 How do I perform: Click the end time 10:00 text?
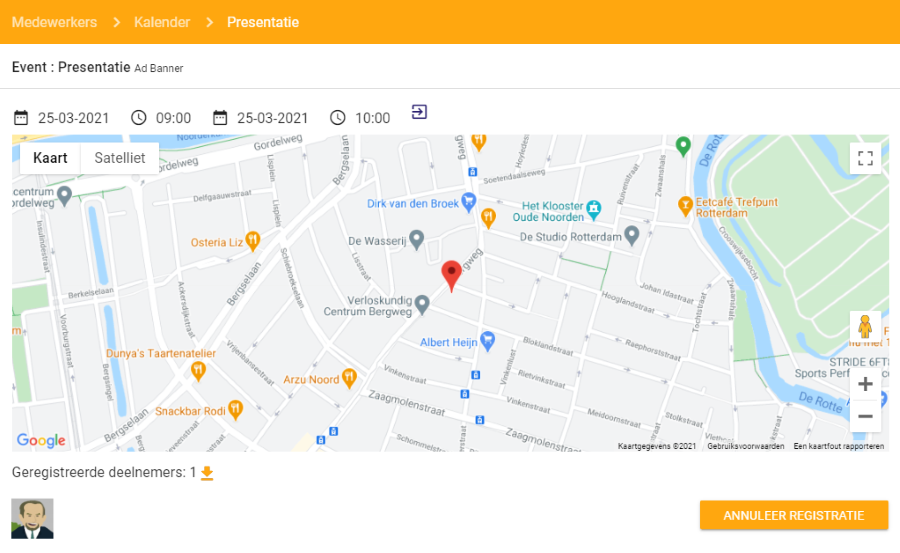[x=373, y=118]
